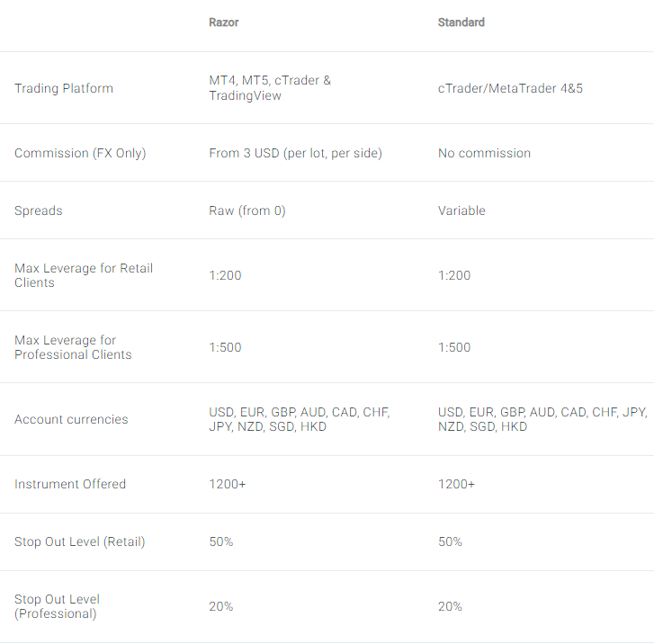Click the Spreads row label
The width and height of the screenshot is (654, 644).
tap(39, 210)
